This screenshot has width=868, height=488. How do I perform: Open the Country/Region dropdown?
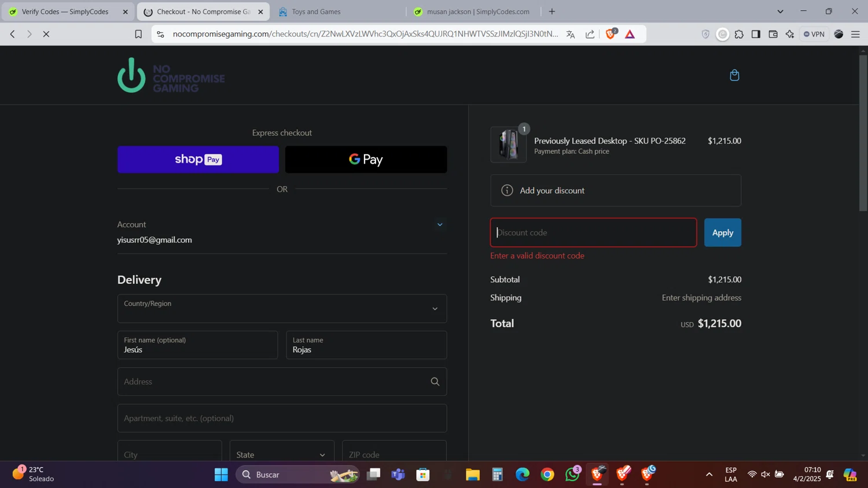[x=282, y=309]
